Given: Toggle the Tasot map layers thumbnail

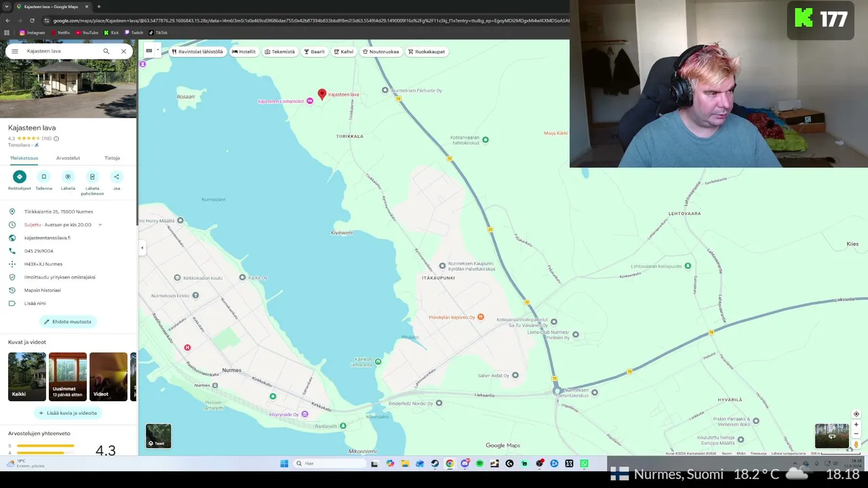Looking at the screenshot, I should (x=159, y=436).
